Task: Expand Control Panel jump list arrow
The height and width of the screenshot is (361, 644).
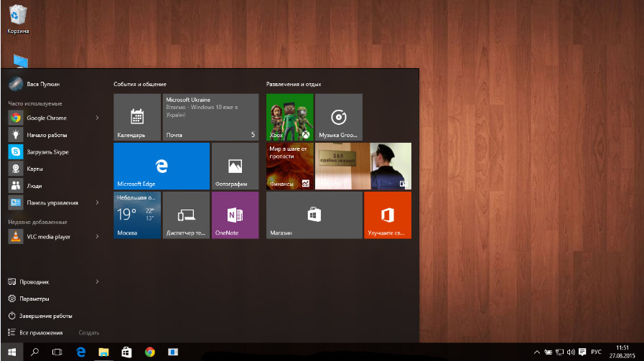Action: (x=98, y=202)
